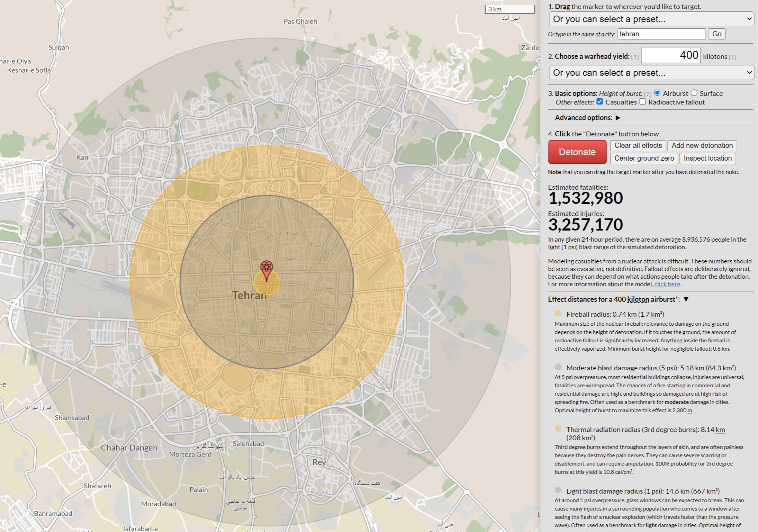Screen dimensions: 758x532
Task: Click the km link in Fireball radius line
Action: tap(632, 314)
